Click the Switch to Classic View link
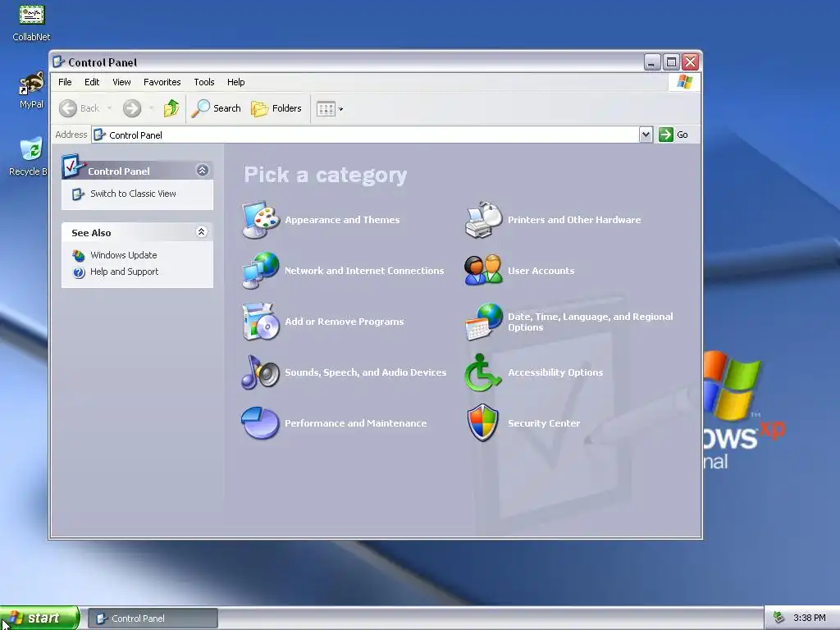 tap(133, 194)
